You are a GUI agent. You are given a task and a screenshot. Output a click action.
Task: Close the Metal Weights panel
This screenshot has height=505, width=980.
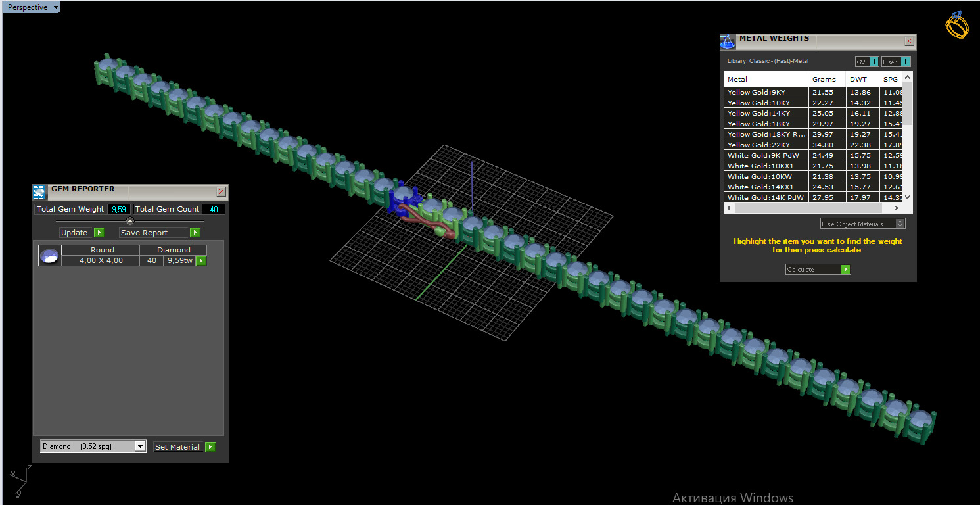[x=910, y=41]
